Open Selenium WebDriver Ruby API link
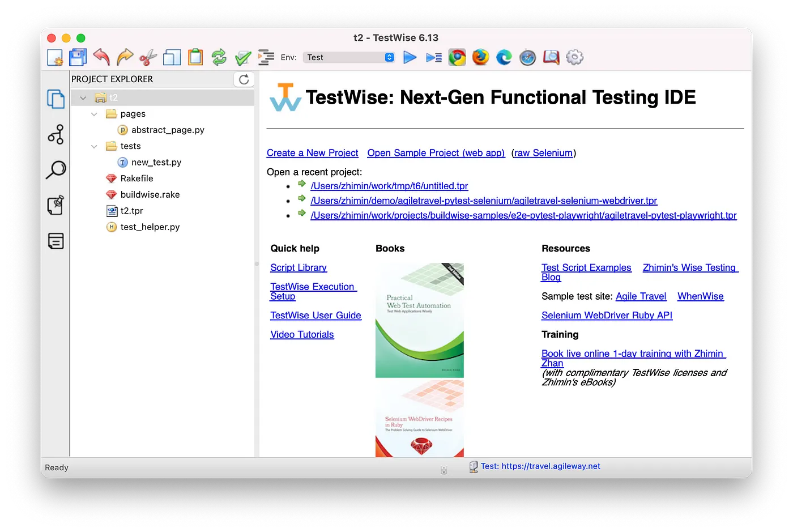793x532 pixels. tap(607, 316)
